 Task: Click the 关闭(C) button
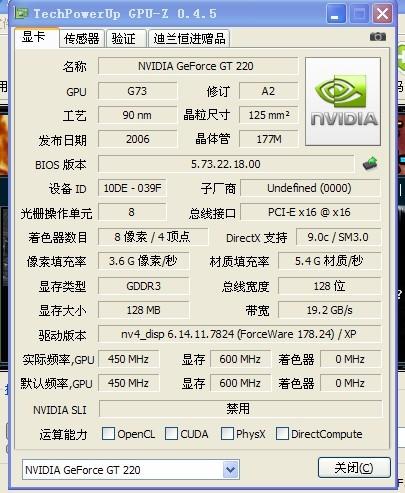(x=354, y=468)
